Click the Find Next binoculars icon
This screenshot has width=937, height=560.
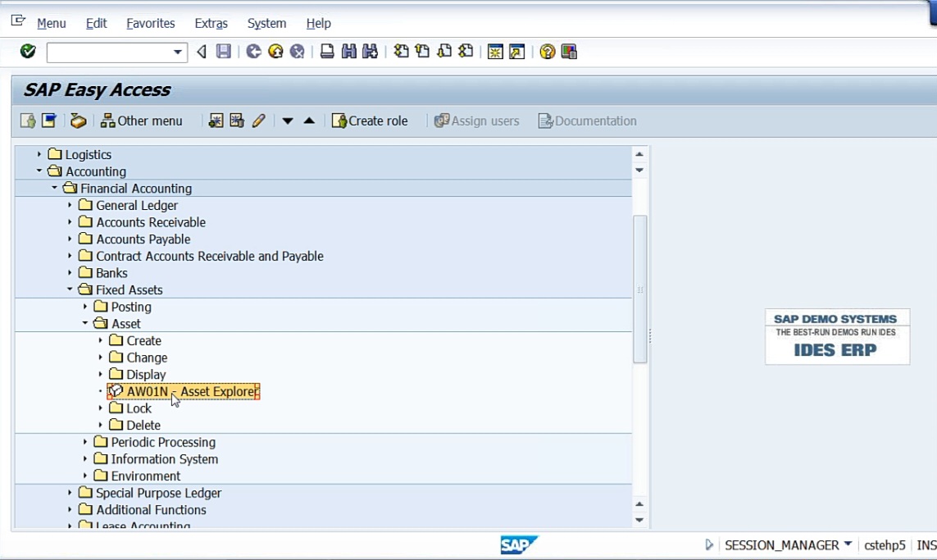tap(370, 52)
